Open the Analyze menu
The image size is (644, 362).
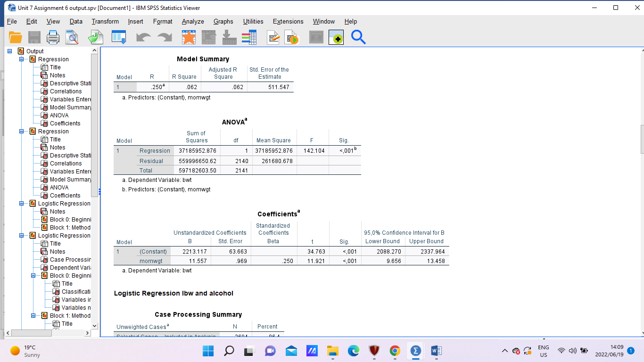193,22
